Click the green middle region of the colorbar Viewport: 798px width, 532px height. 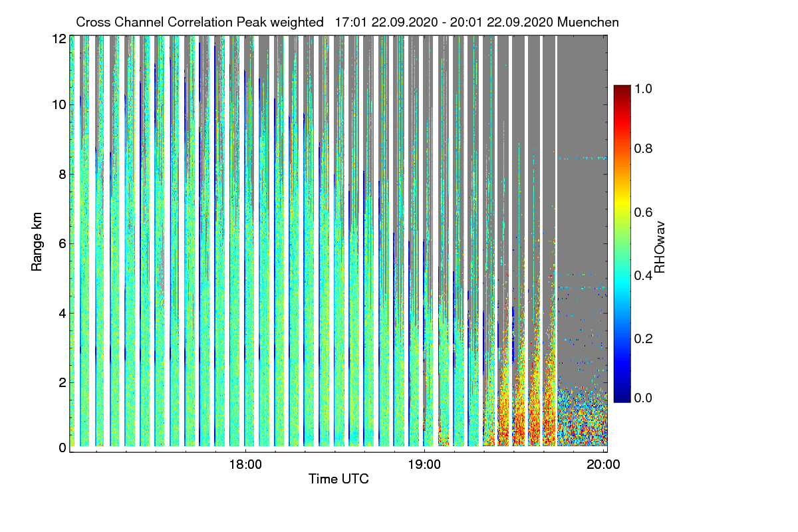coord(622,243)
